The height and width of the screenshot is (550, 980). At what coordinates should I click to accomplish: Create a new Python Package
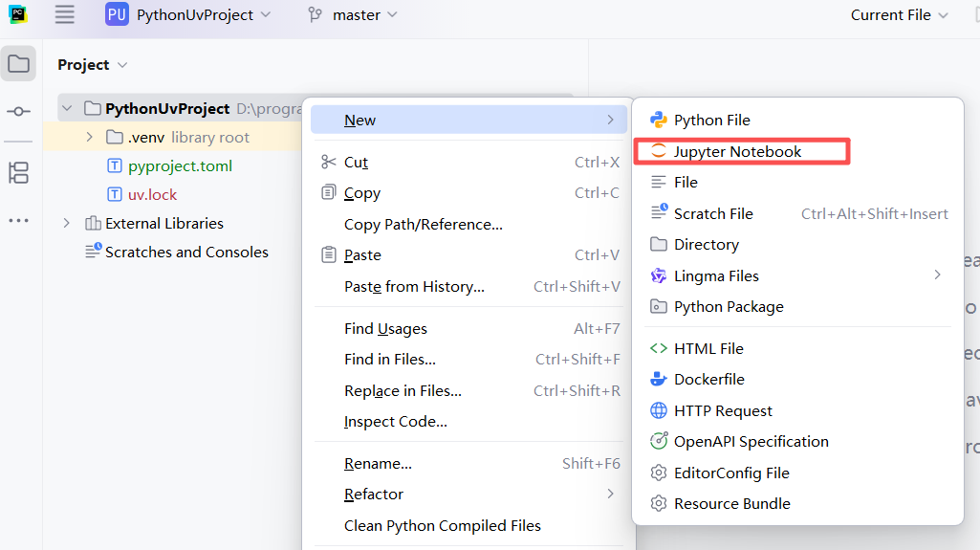797,306
